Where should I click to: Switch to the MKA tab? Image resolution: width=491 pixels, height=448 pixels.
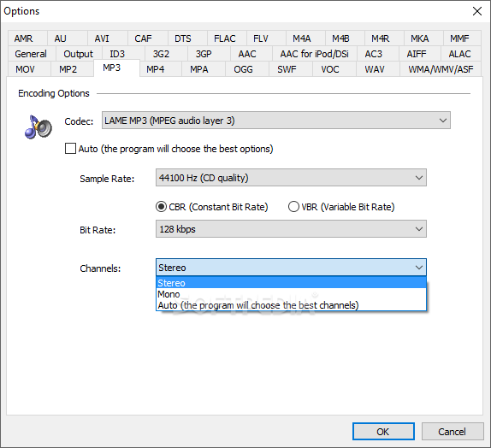pos(423,38)
